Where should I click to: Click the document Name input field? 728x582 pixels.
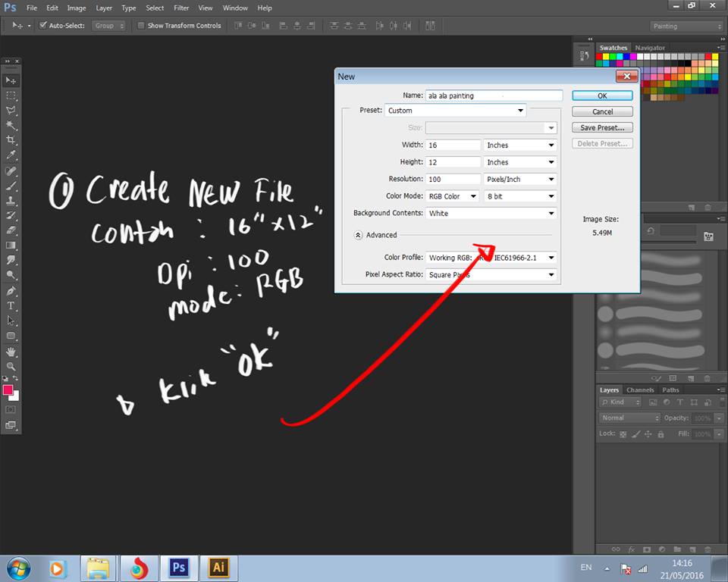click(x=494, y=96)
